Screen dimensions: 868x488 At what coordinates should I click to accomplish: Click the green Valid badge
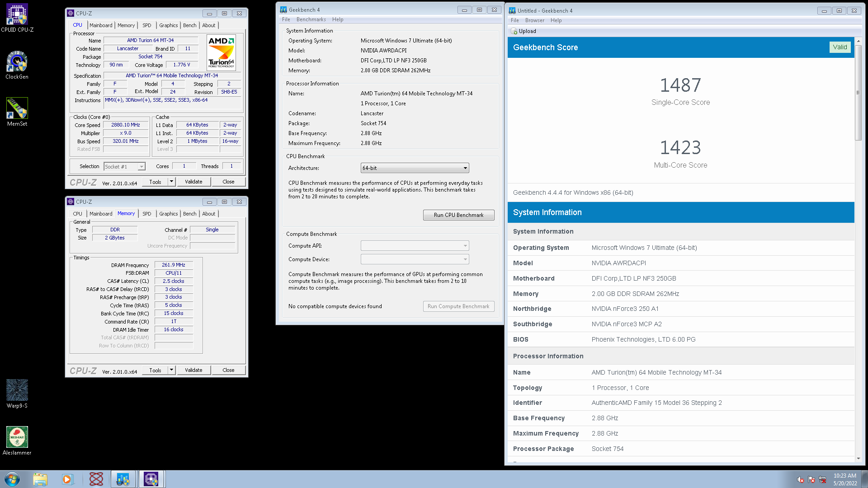coord(840,47)
